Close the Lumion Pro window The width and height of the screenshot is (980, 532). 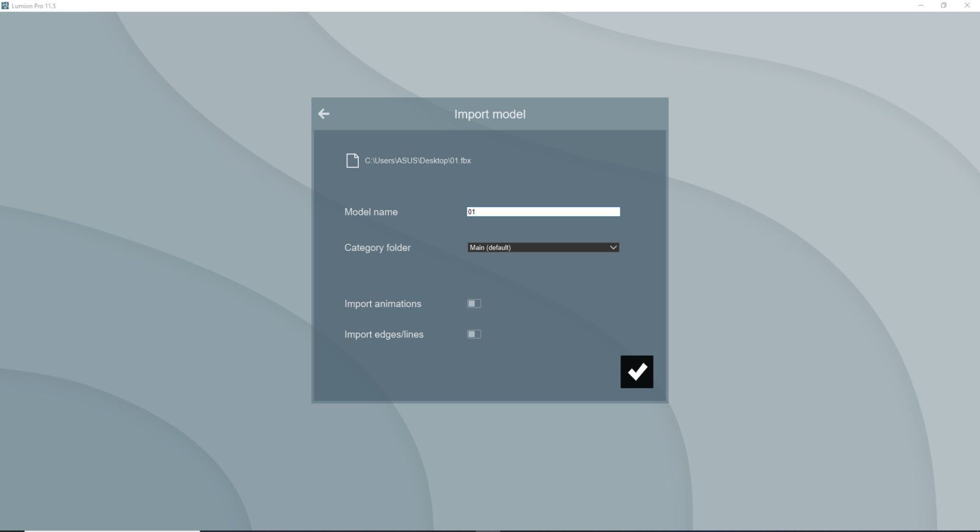967,6
